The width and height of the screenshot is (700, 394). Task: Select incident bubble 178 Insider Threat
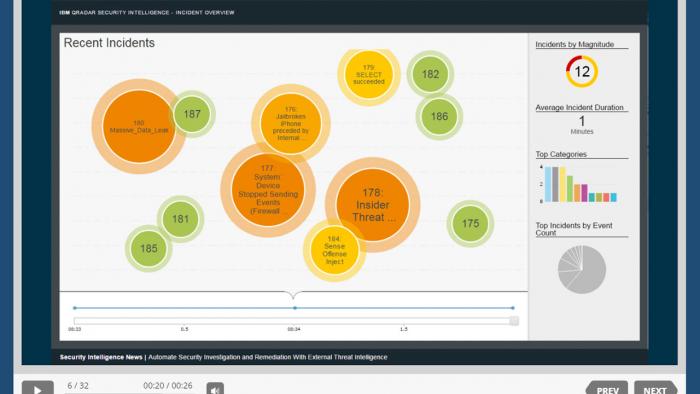[x=373, y=205]
